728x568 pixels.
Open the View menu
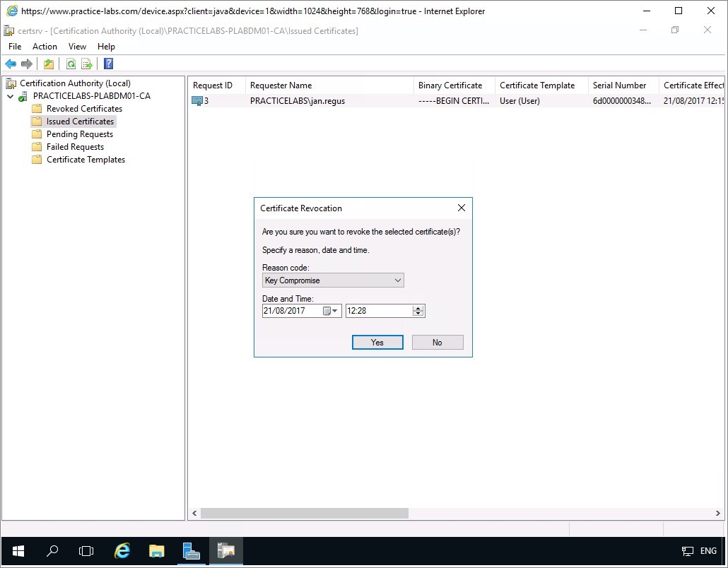77,47
